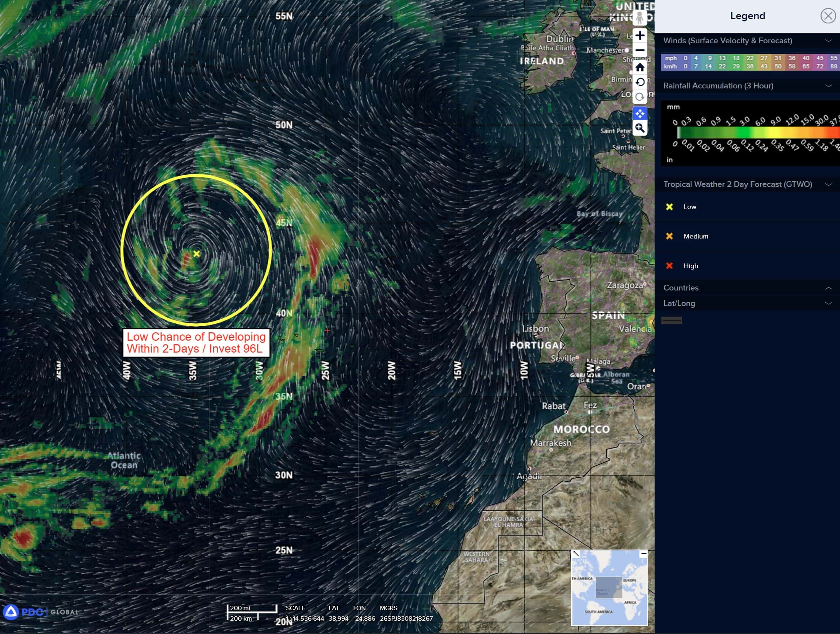This screenshot has height=634, width=840.
Task: Zoom in with the plus button
Action: 640,36
